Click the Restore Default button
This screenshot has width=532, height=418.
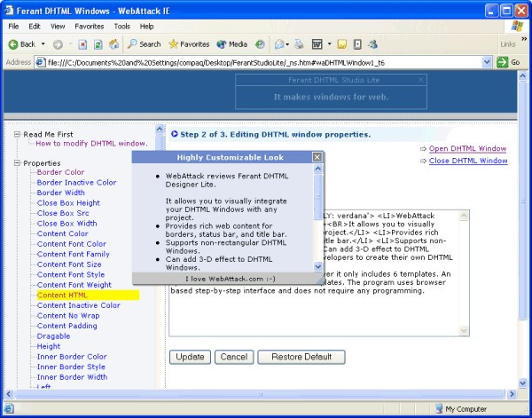tap(301, 357)
